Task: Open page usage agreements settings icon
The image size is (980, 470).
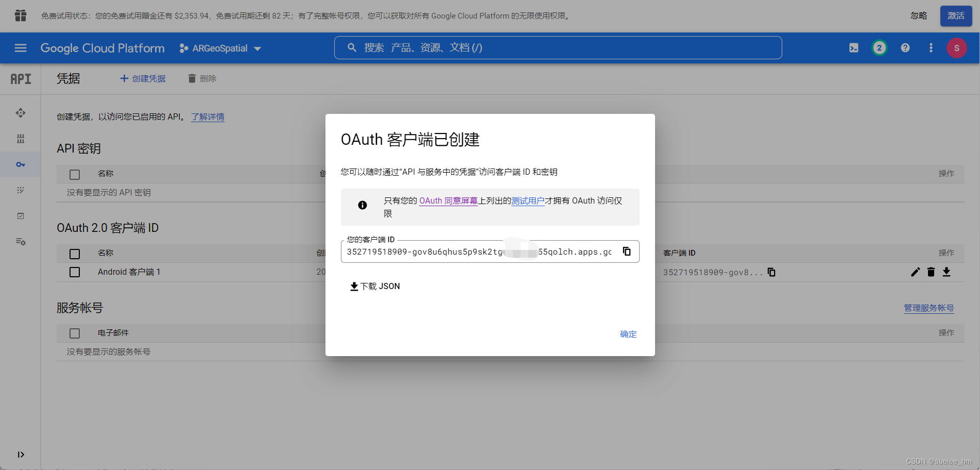Action: point(21,242)
